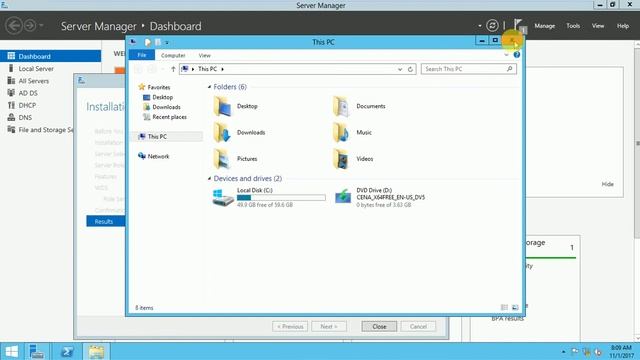This screenshot has height=360, width=640.
Task: Open the Windows Start button
Action: [12, 351]
